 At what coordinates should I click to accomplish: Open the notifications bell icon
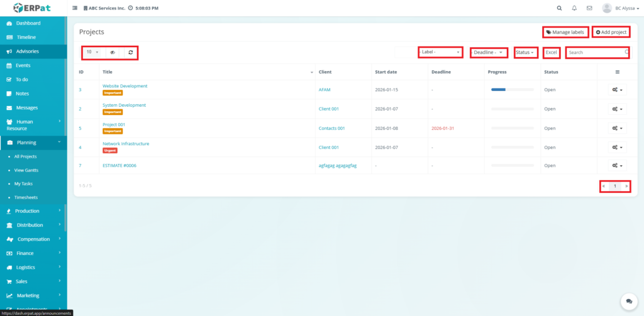pyautogui.click(x=574, y=8)
